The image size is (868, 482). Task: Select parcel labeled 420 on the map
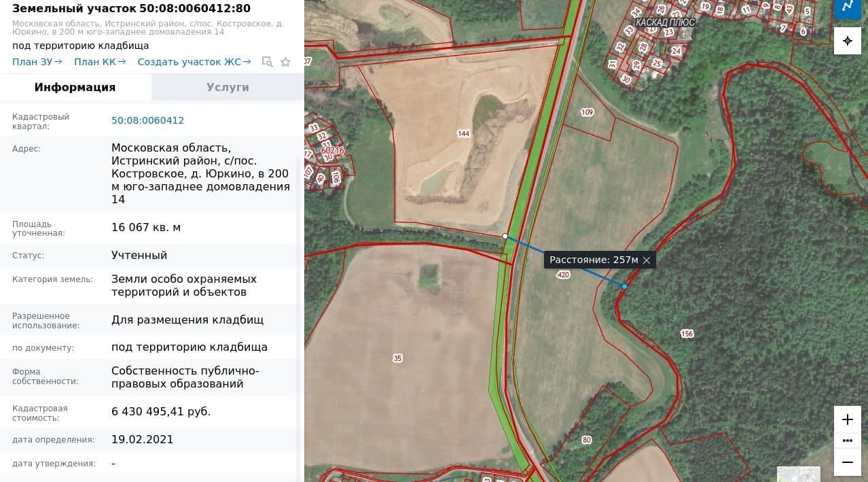[563, 275]
